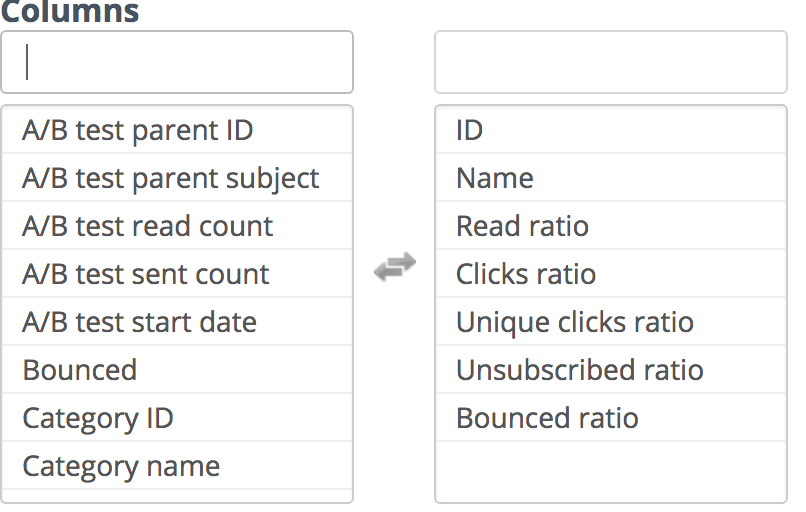Choose 'Name' in selected columns list
Viewport: 806px width, 512px height.
click(611, 178)
